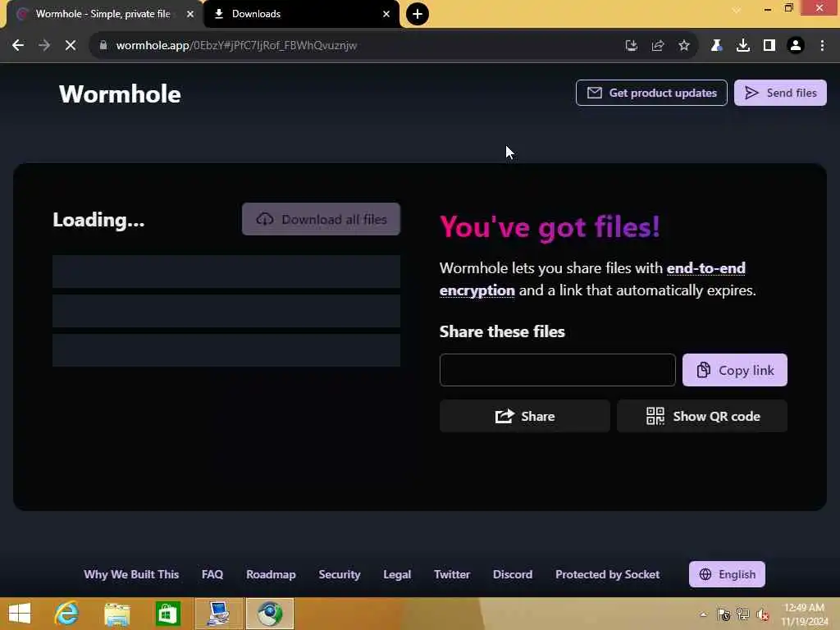Open File Explorer from taskbar
The height and width of the screenshot is (630, 840).
(116, 614)
